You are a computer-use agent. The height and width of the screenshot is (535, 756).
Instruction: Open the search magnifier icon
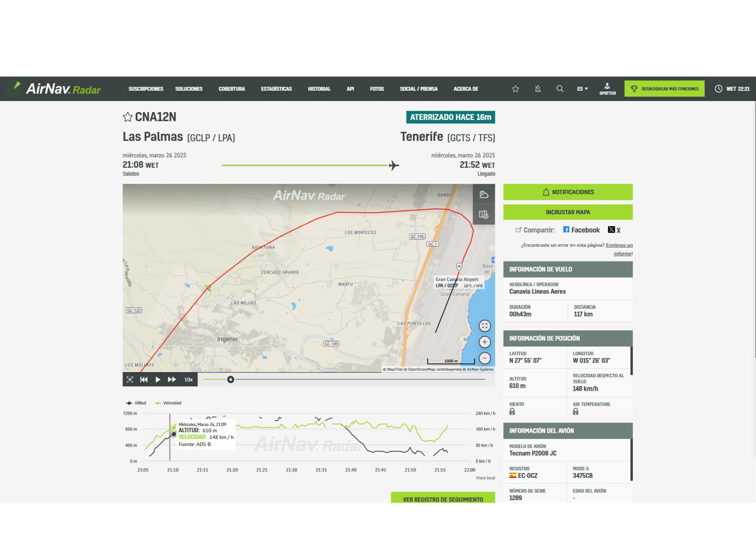click(x=560, y=89)
